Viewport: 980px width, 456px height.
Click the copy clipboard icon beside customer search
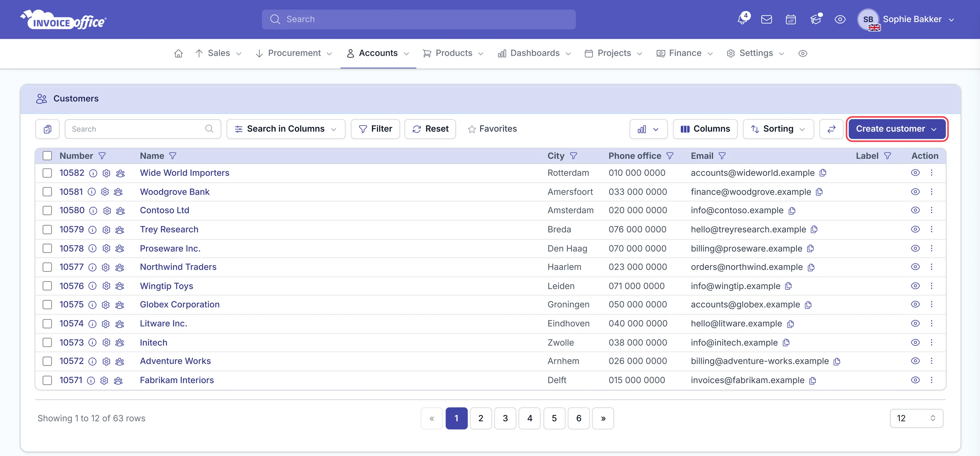(47, 129)
